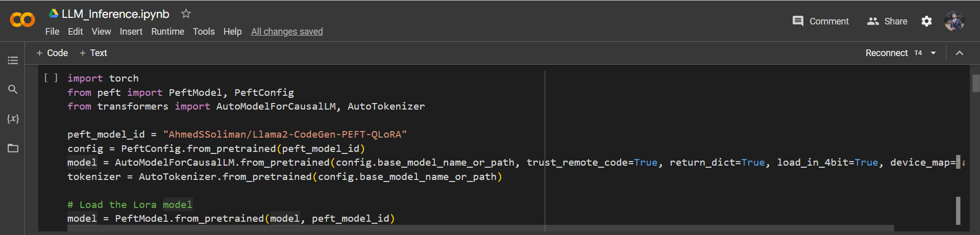Open the settings gear
The image size is (980, 235).
tap(926, 21)
